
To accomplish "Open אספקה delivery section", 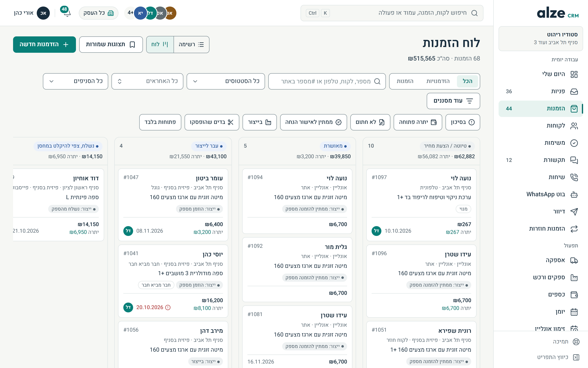I will point(540,260).
